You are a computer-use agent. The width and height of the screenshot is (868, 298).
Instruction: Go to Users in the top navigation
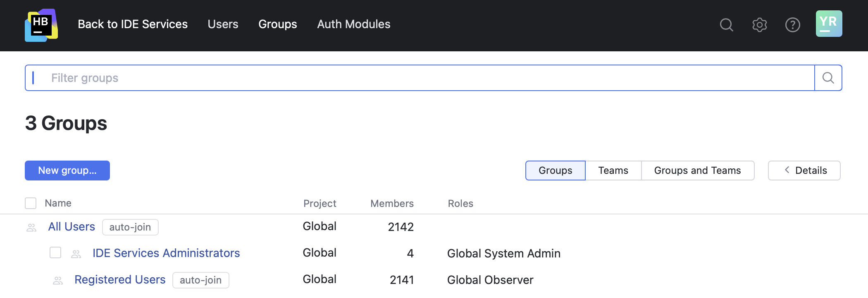[223, 24]
